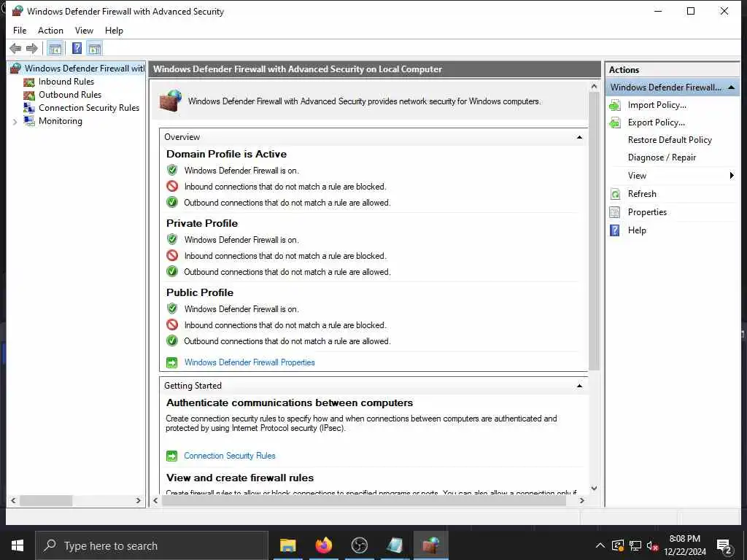Click the "Domain Profile is Active" heading
This screenshot has height=560, width=747.
click(x=226, y=155)
